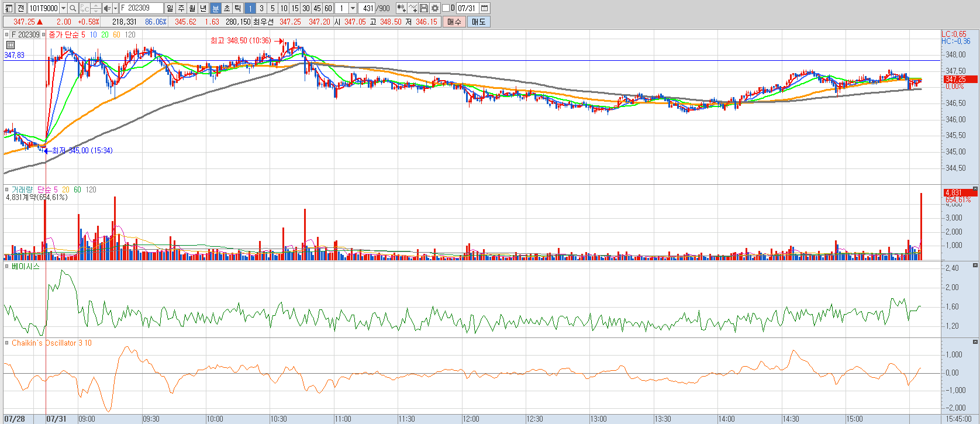This screenshot has height=424, width=980.
Task: Click the red 5 moving average period
Action: tap(83, 35)
